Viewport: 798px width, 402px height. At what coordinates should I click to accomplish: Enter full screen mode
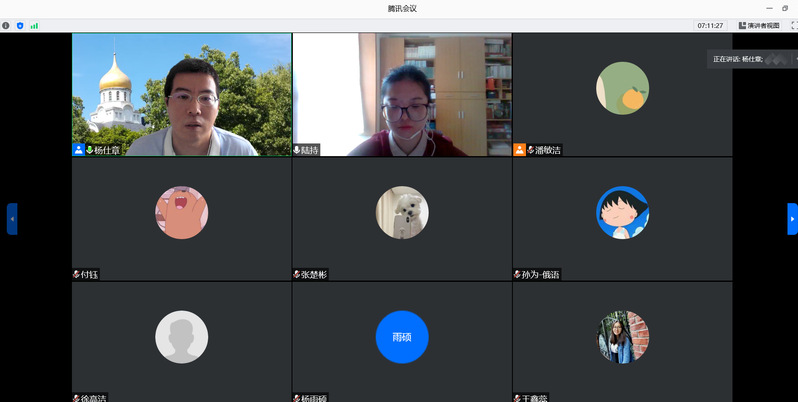[792, 25]
